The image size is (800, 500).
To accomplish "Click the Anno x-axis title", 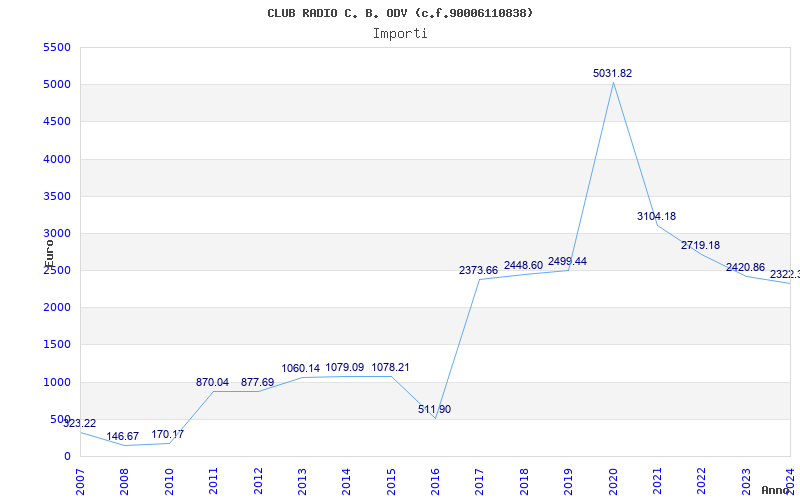I will [777, 490].
